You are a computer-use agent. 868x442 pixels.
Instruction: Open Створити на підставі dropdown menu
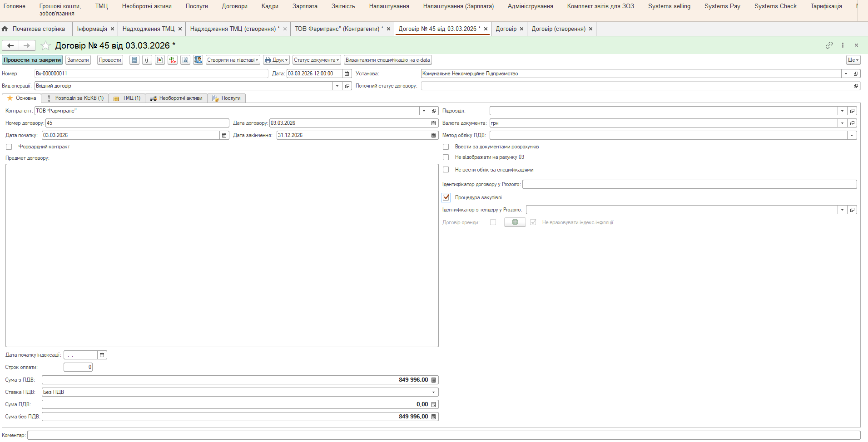(233, 60)
